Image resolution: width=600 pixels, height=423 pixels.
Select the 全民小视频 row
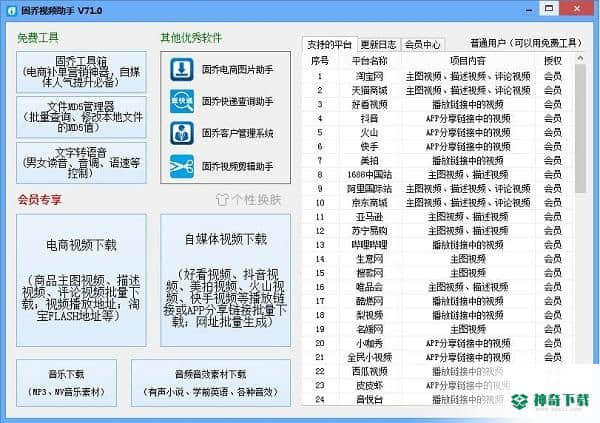[x=438, y=357]
